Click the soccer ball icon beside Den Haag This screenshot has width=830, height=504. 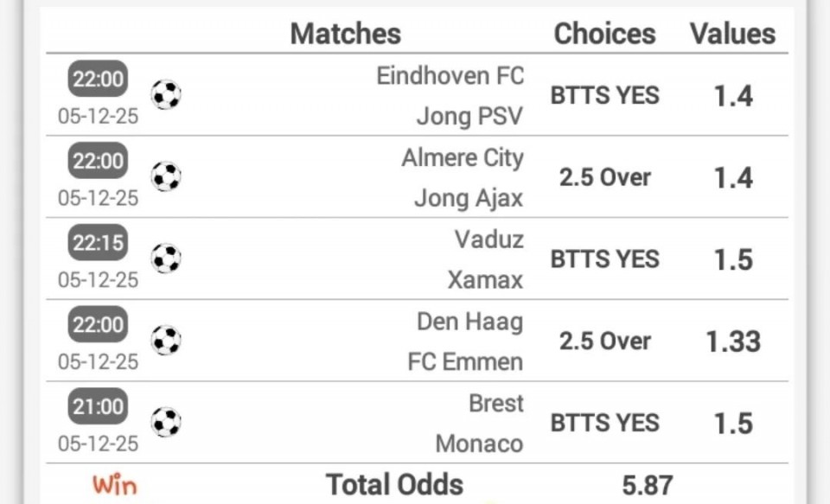[x=166, y=341]
